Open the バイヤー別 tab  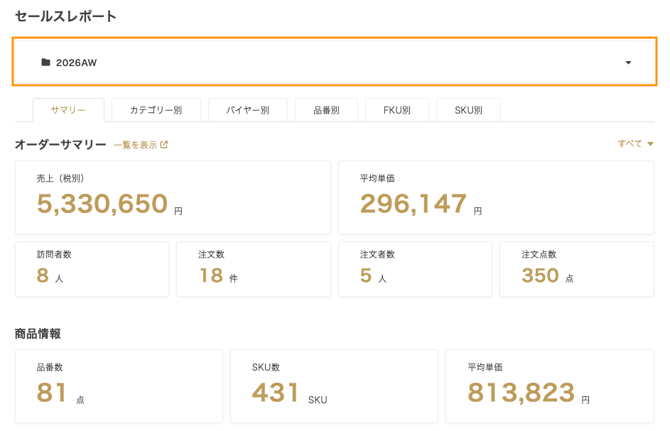(x=248, y=110)
